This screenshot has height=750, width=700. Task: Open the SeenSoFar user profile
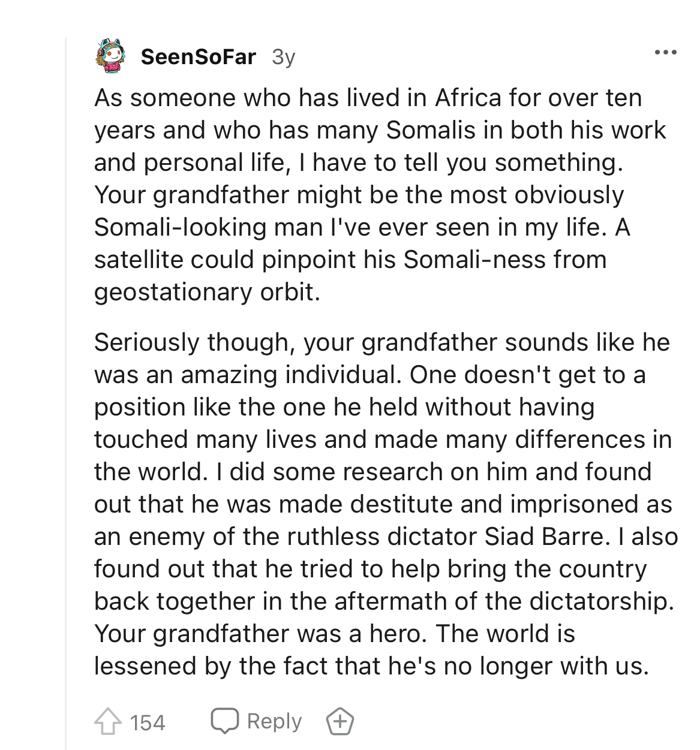[199, 57]
